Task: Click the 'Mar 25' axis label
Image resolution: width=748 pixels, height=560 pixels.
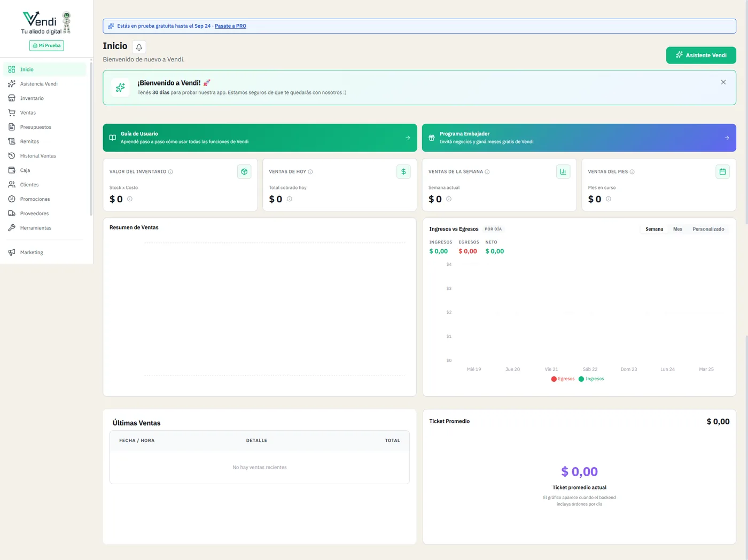Action: click(706, 369)
